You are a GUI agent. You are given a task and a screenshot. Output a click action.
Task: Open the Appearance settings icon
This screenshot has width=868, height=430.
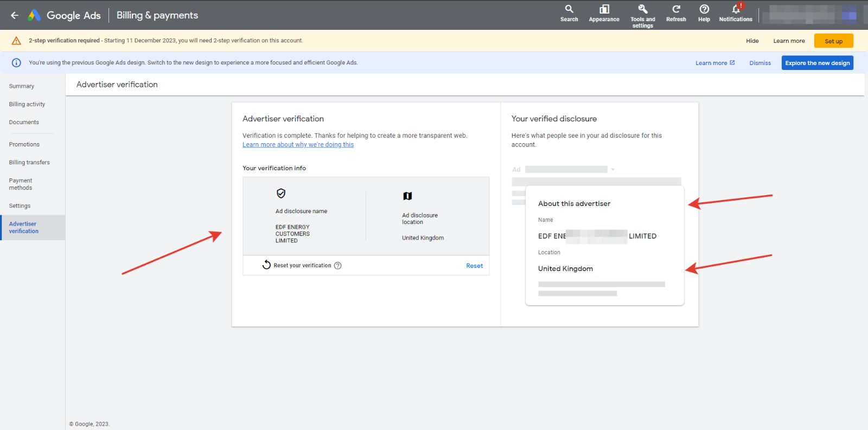point(604,14)
